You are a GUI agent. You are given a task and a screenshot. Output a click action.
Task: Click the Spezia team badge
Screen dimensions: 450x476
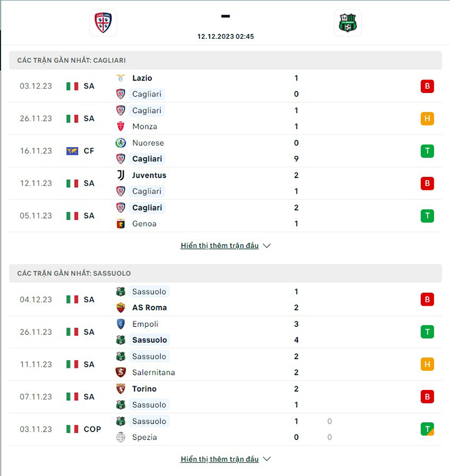click(x=120, y=437)
